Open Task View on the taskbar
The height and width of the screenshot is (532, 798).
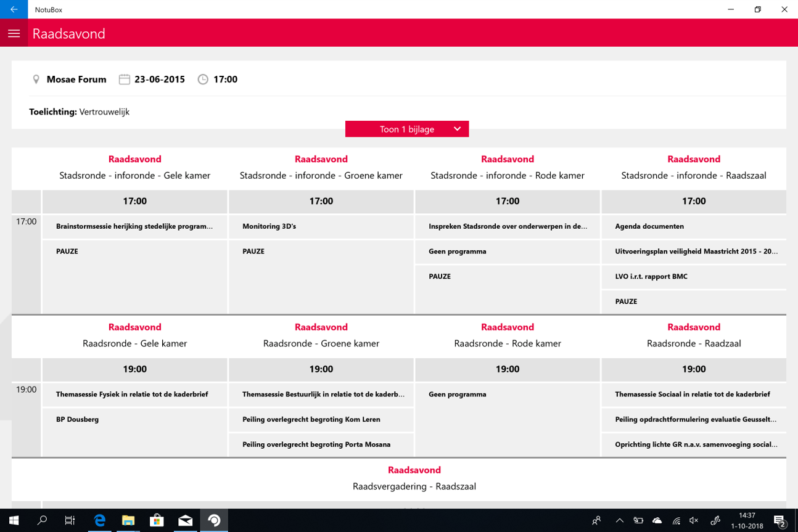(x=70, y=521)
